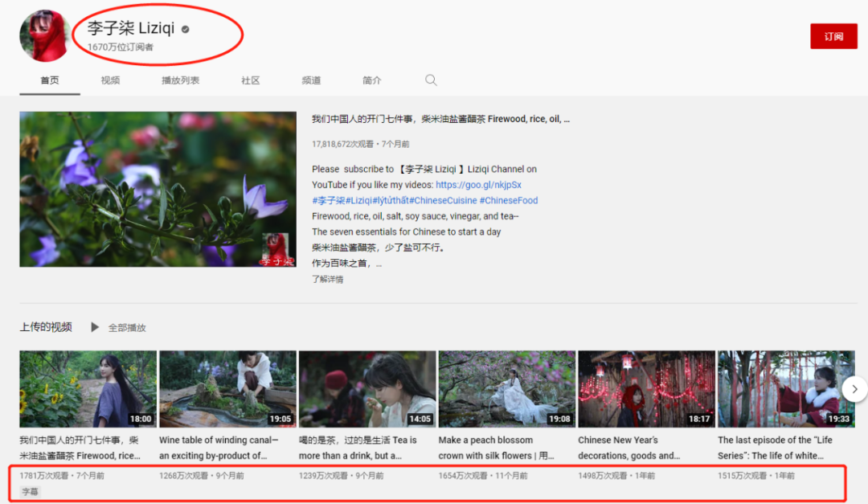Click 全部播放 play all text
Image resolution: width=868 pixels, height=504 pixels.
coord(127,328)
